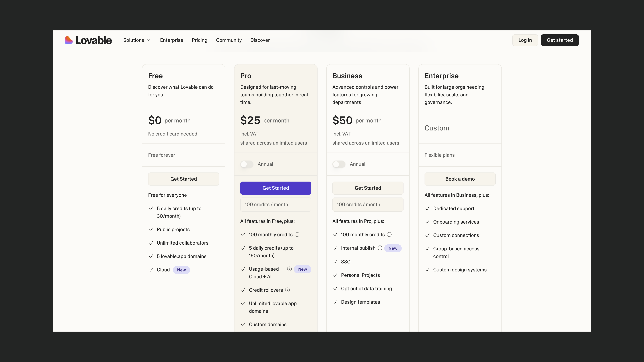This screenshot has width=644, height=362.
Task: Click info icon next to Usage-based Cloud + AI
Action: (x=289, y=269)
